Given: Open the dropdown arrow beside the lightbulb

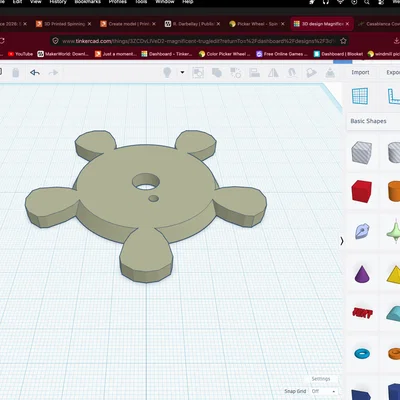Looking at the screenshot, I should click(x=182, y=72).
